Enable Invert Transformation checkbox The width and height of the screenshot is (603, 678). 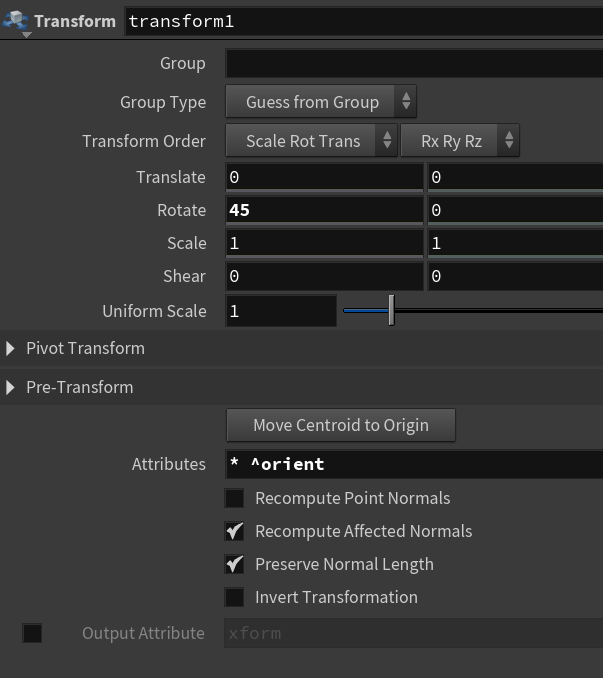(x=234, y=597)
